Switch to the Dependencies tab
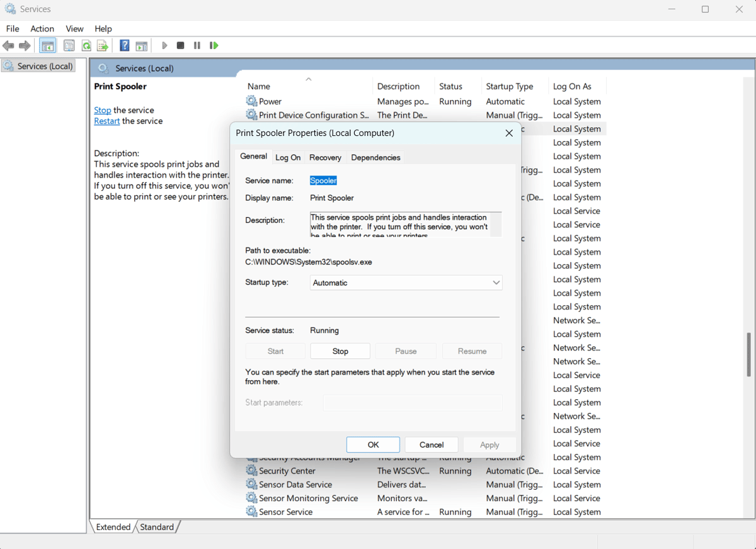Viewport: 756px width, 549px height. click(375, 157)
